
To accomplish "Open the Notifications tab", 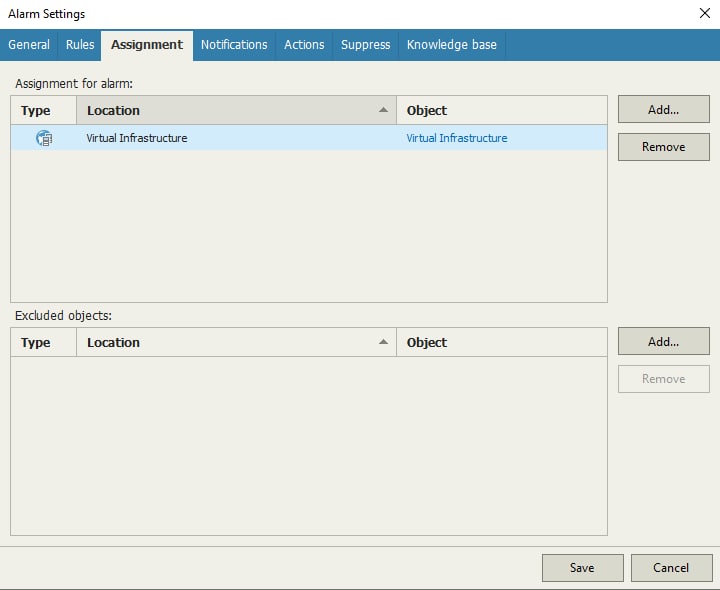I will pos(234,45).
